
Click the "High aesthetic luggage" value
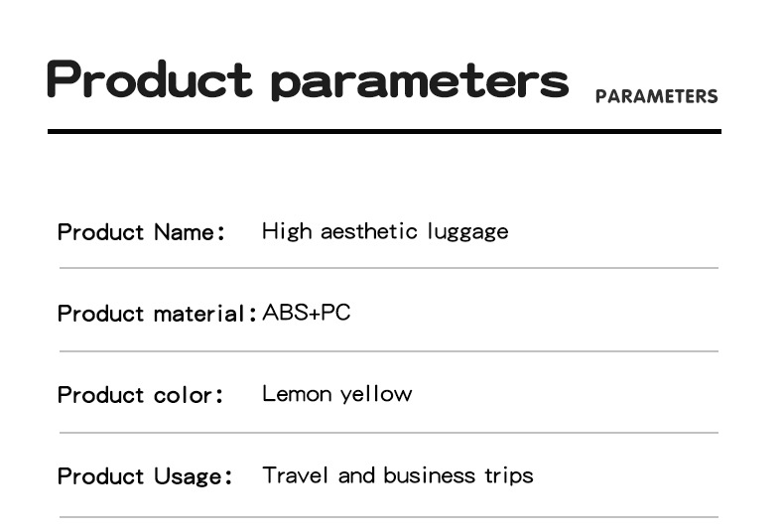(x=385, y=231)
